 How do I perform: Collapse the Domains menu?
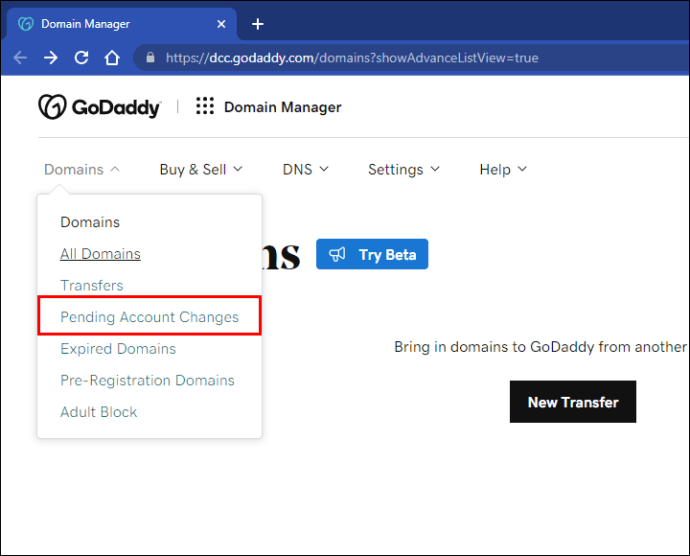pyautogui.click(x=82, y=169)
